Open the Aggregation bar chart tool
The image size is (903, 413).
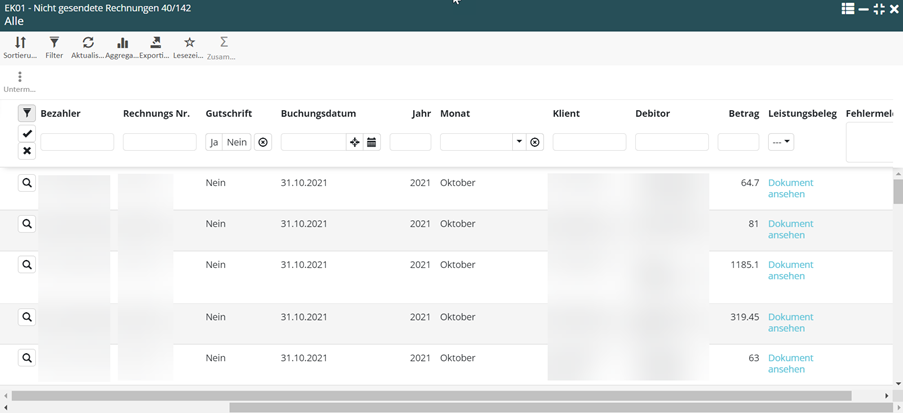(x=122, y=47)
